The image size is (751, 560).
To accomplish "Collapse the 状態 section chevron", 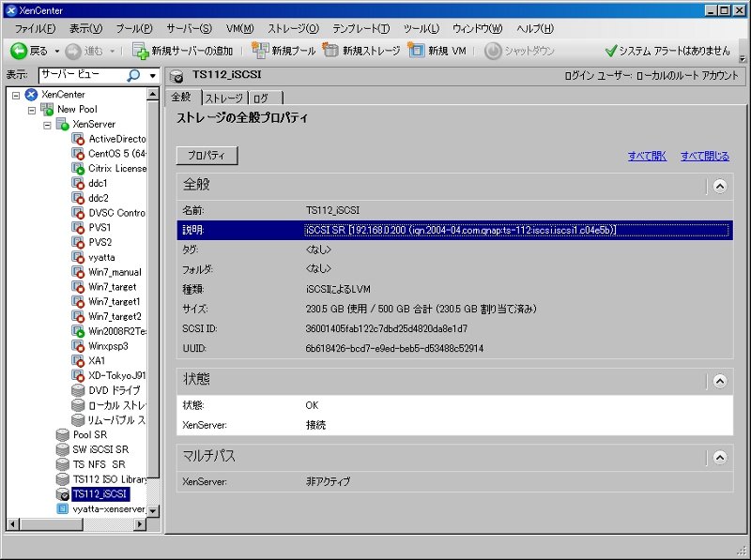I will pos(720,381).
